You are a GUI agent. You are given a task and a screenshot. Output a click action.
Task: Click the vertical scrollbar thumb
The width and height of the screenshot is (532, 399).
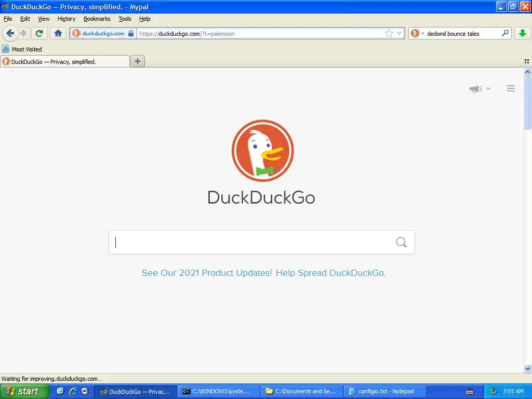tap(527, 102)
